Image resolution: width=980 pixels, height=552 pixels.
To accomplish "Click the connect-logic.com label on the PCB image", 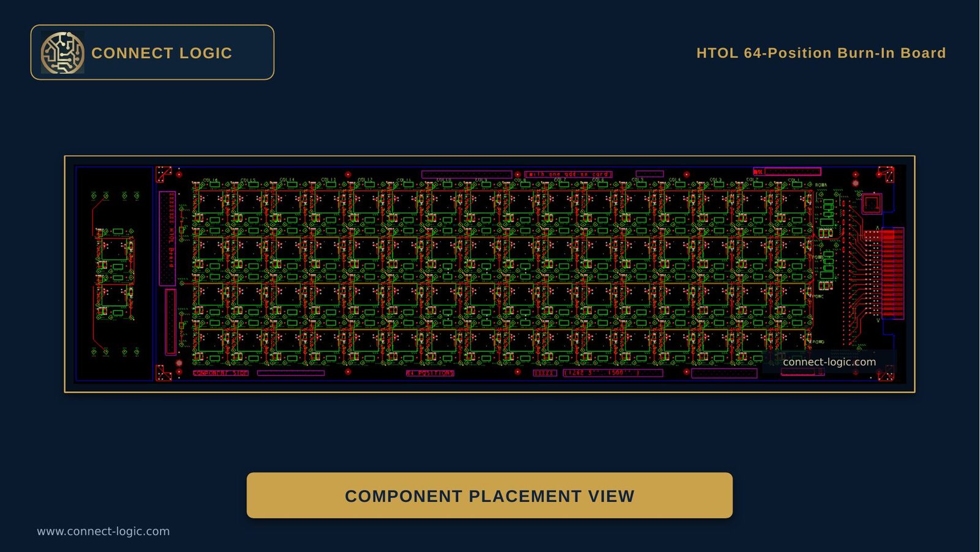I will (x=829, y=362).
